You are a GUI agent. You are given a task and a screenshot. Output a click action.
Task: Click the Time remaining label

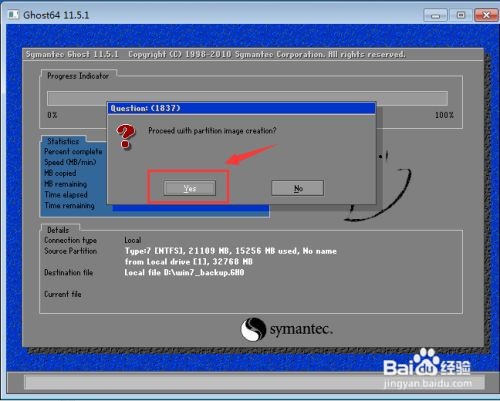click(70, 206)
